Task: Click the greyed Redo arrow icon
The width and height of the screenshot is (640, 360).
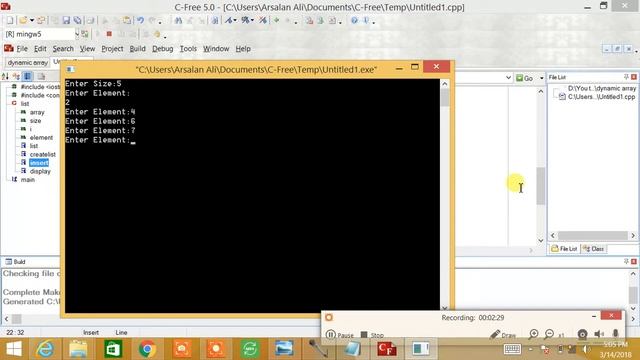Action: tap(152, 20)
